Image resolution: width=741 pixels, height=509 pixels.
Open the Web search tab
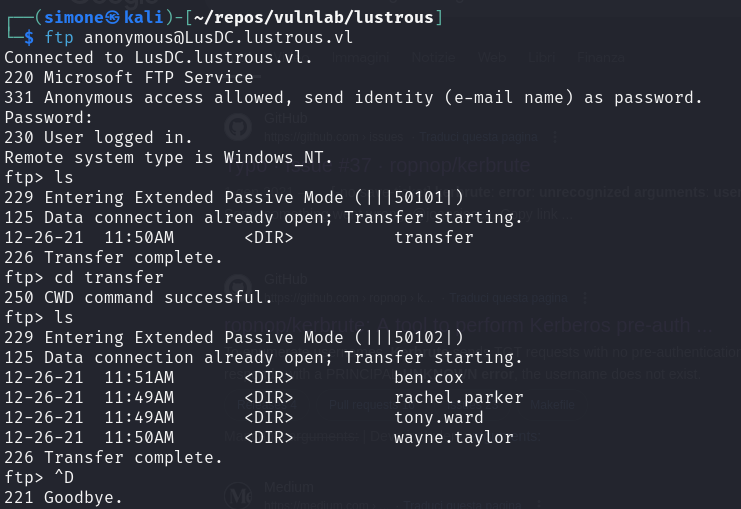(x=491, y=59)
